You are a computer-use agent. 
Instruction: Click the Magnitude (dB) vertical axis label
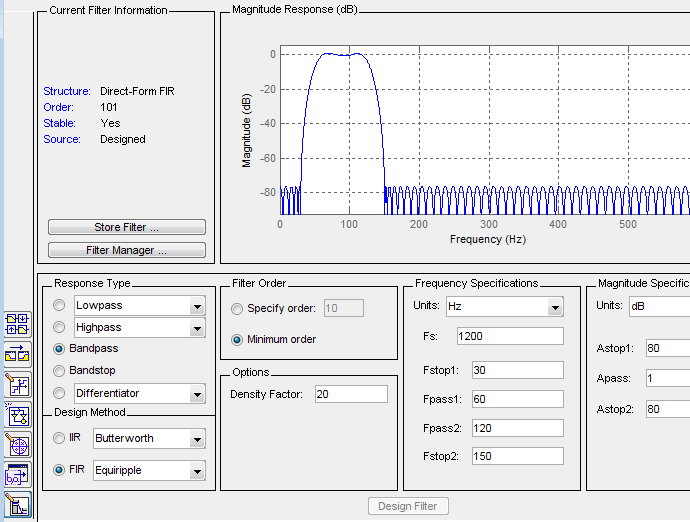[x=246, y=130]
